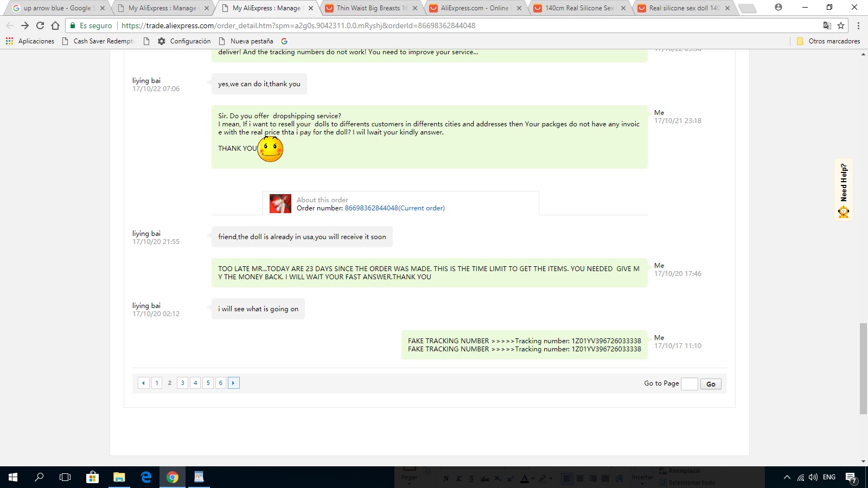Switch to the first My AliExpress : Manage tab
This screenshot has height=488, width=868.
point(162,8)
